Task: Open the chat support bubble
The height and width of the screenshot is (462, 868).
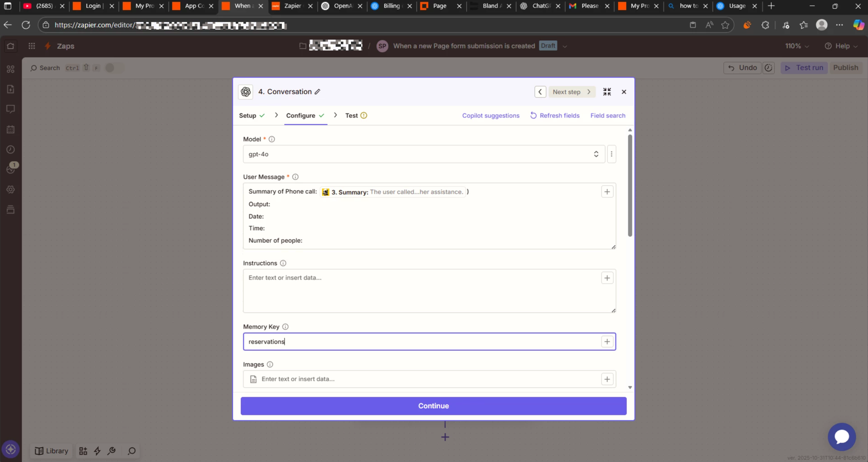Action: point(841,436)
